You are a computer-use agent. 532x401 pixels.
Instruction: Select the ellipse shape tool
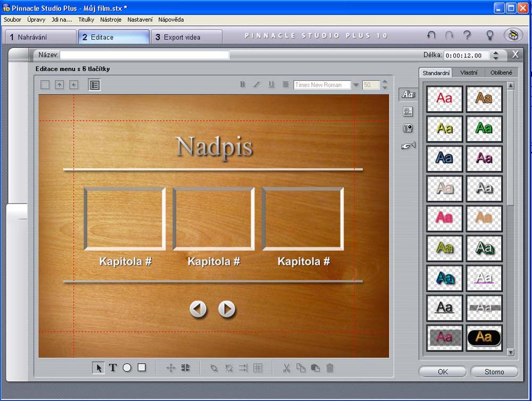(127, 367)
